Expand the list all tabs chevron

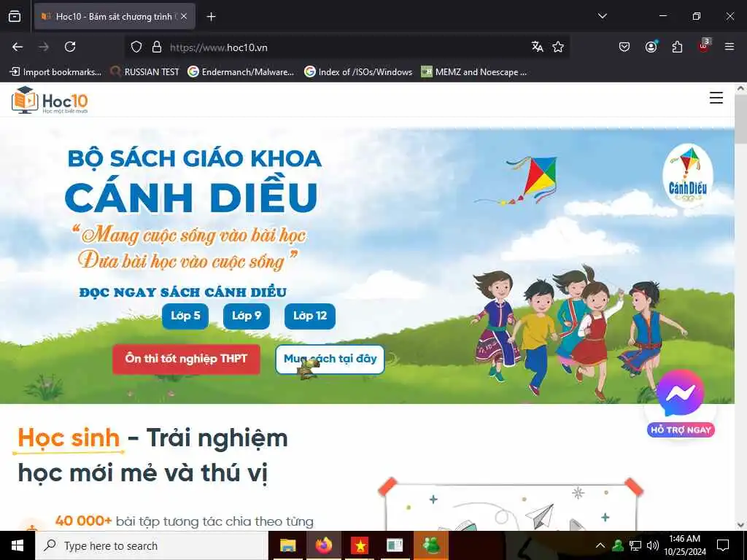(x=602, y=16)
